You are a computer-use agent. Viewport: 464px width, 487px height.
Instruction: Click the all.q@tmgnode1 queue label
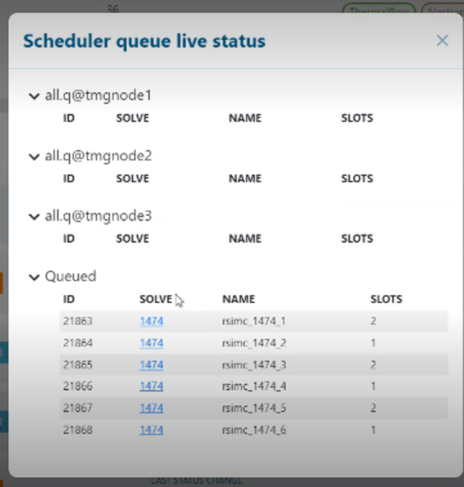[98, 95]
